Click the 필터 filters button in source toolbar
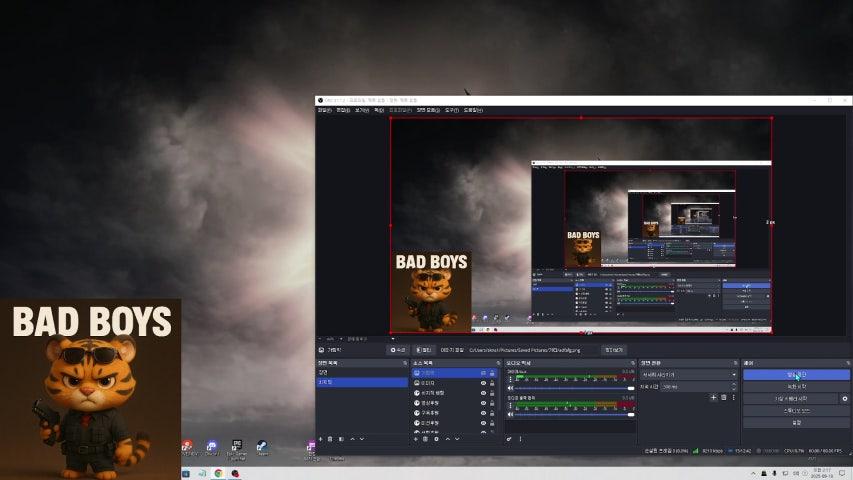 pyautogui.click(x=423, y=350)
